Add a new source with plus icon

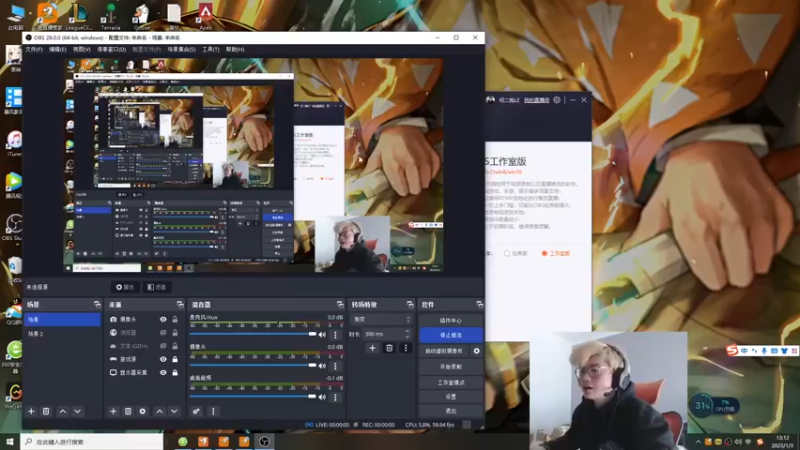coord(113,411)
